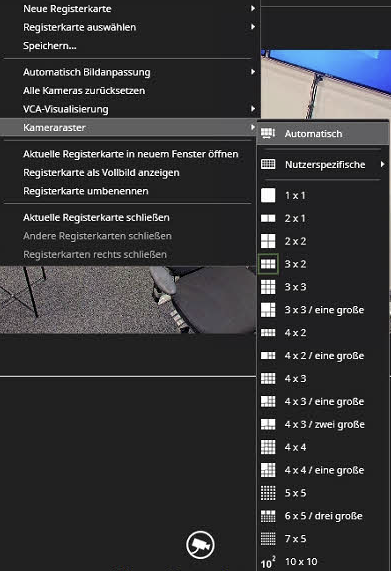Click the '10 x 10' text
Image resolution: width=391 pixels, height=571 pixels.
(x=301, y=562)
